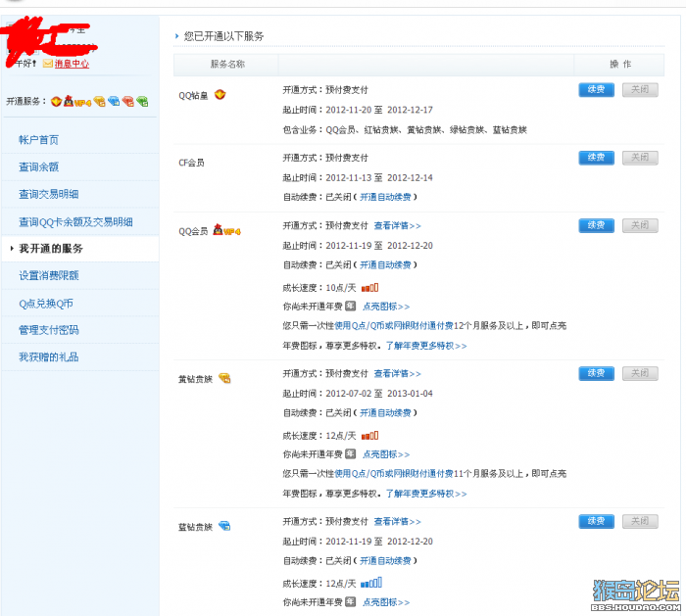Click the badge icon beside the QQ钻皇 service name
This screenshot has width=686, height=616.
[x=220, y=94]
